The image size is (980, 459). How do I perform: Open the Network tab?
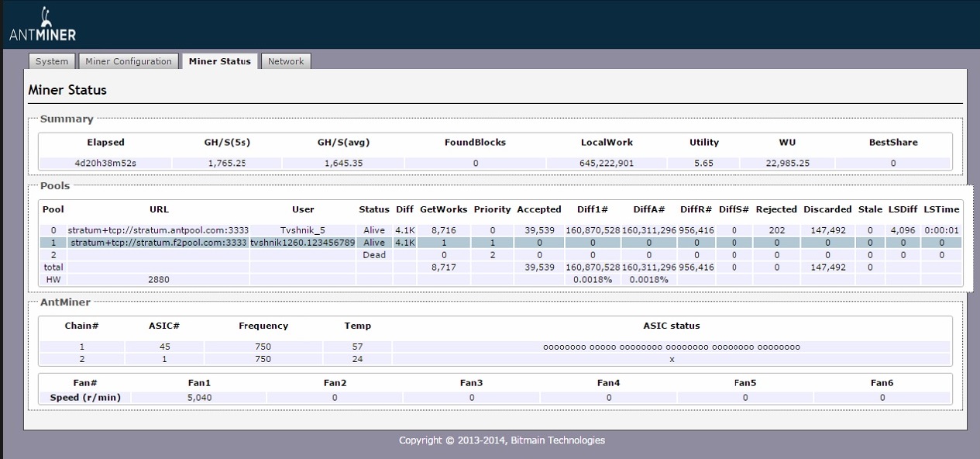286,61
